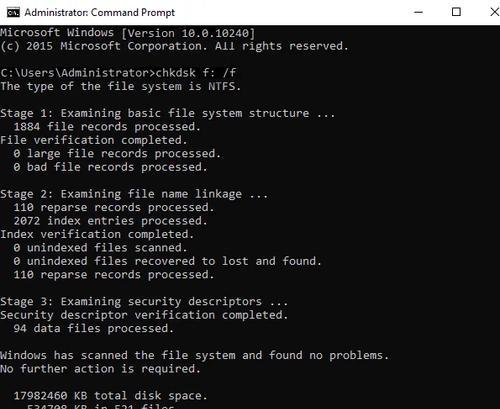Click the 2072 index entries processed line
Screen dimensions: 500x409
(110, 221)
